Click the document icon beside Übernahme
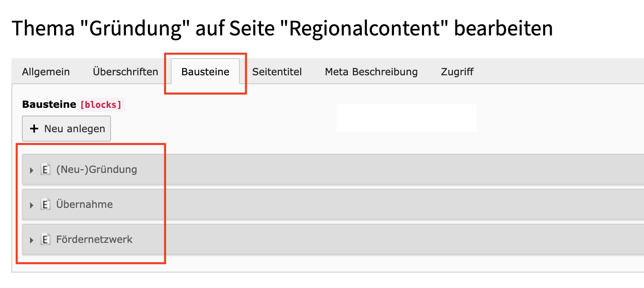 (46, 204)
